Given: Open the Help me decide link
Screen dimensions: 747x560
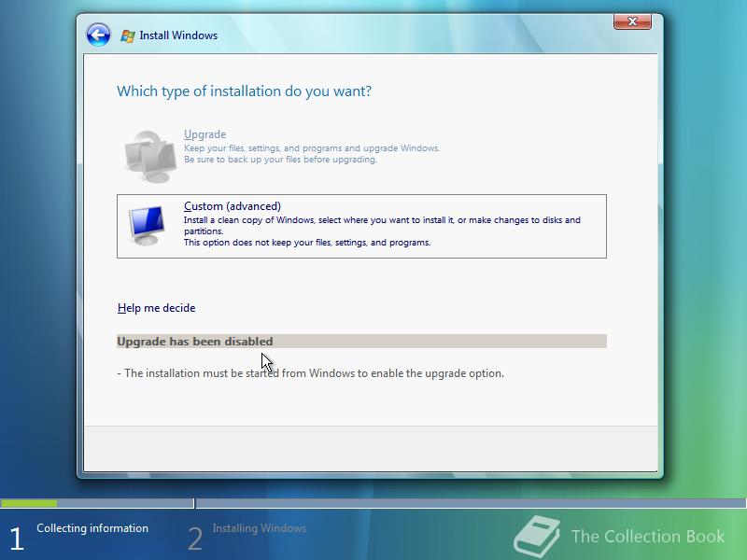Looking at the screenshot, I should (x=156, y=308).
